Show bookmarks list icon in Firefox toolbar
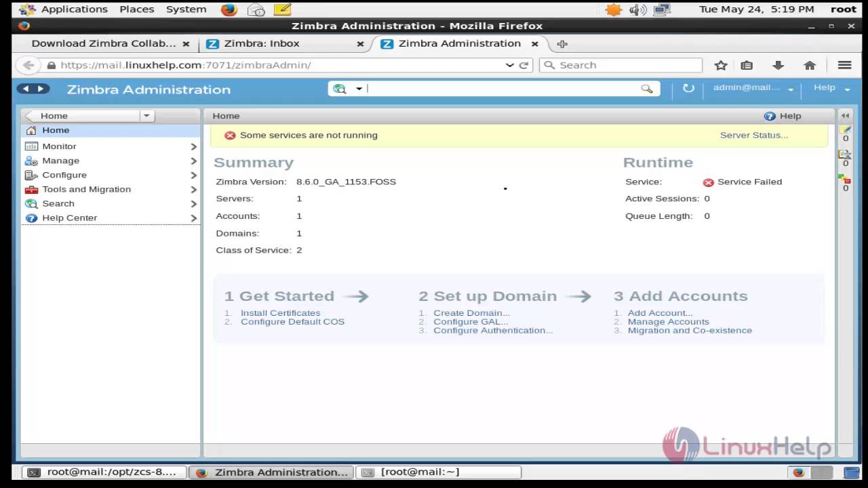 [747, 65]
